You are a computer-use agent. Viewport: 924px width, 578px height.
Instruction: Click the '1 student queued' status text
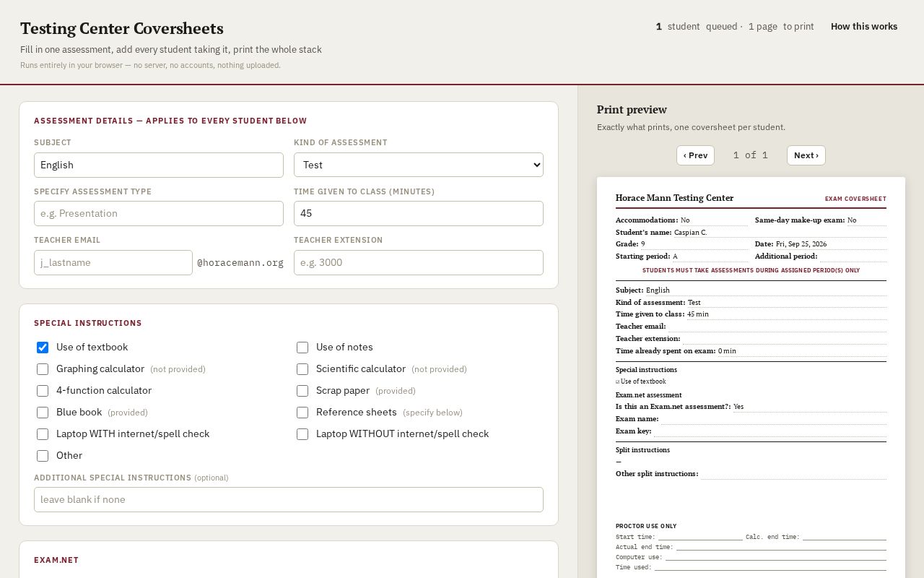[x=697, y=27]
